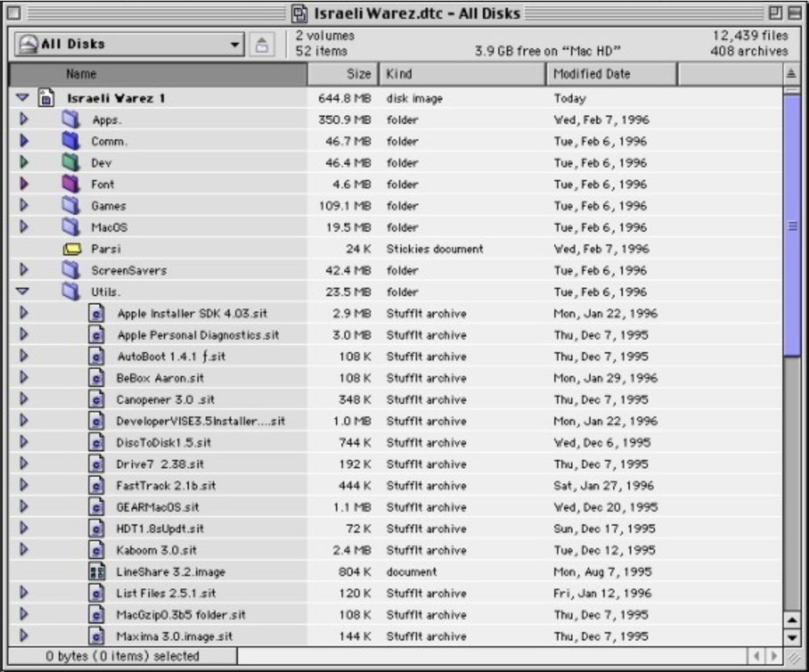This screenshot has height=672, width=809.
Task: Click the Kaboom 3.0.sit archive icon
Action: [x=97, y=550]
